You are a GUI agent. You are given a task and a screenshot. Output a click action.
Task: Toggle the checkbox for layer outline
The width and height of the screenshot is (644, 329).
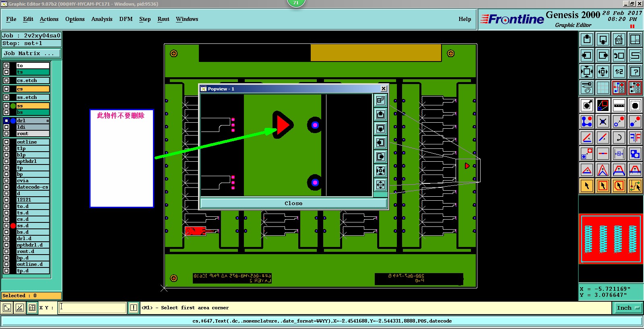6,142
